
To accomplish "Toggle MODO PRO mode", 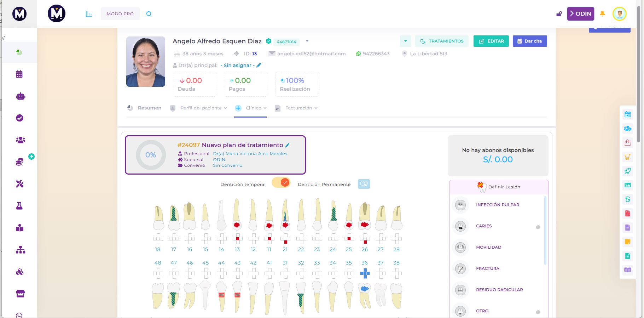I will coord(120,14).
